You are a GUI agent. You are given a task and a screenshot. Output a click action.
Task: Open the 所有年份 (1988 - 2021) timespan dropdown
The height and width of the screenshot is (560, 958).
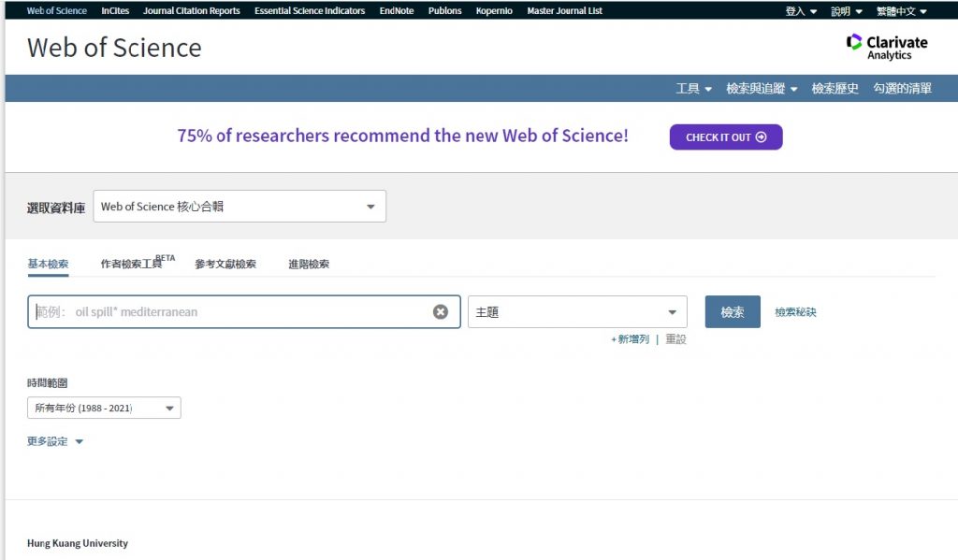coord(104,408)
